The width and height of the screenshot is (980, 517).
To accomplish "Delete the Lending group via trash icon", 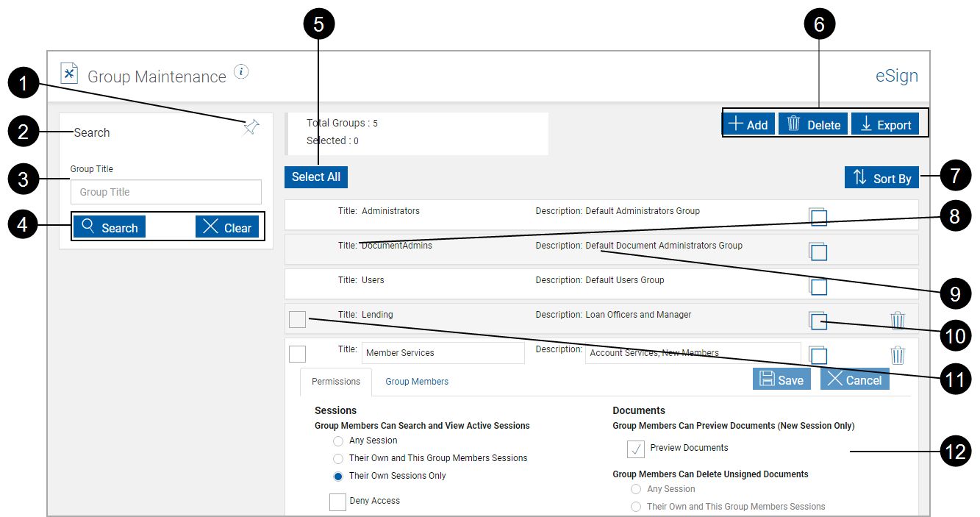I will pos(898,321).
